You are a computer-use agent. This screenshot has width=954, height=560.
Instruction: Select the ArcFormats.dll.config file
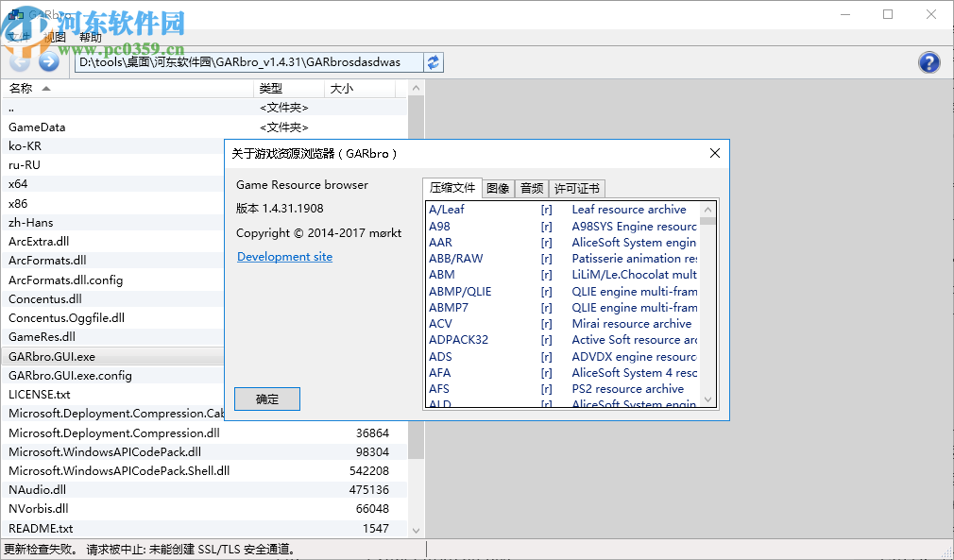click(113, 280)
